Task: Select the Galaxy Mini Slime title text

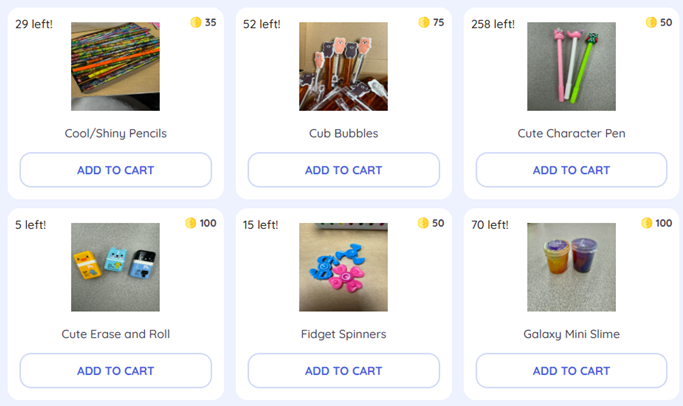Action: 571,334
